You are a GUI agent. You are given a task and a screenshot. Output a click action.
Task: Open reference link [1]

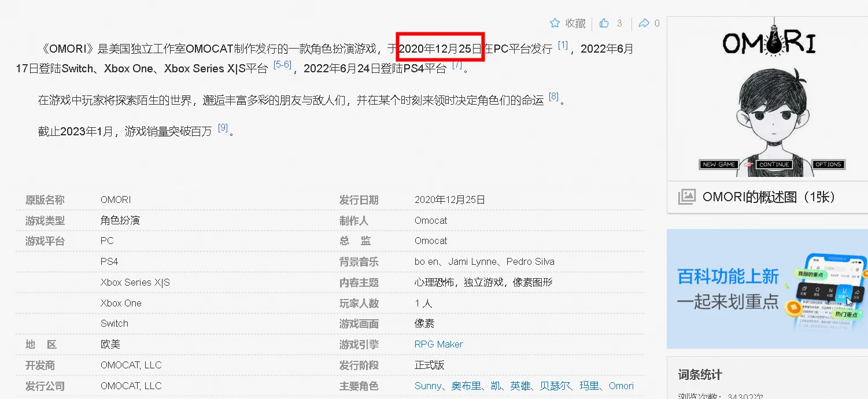pyautogui.click(x=563, y=45)
